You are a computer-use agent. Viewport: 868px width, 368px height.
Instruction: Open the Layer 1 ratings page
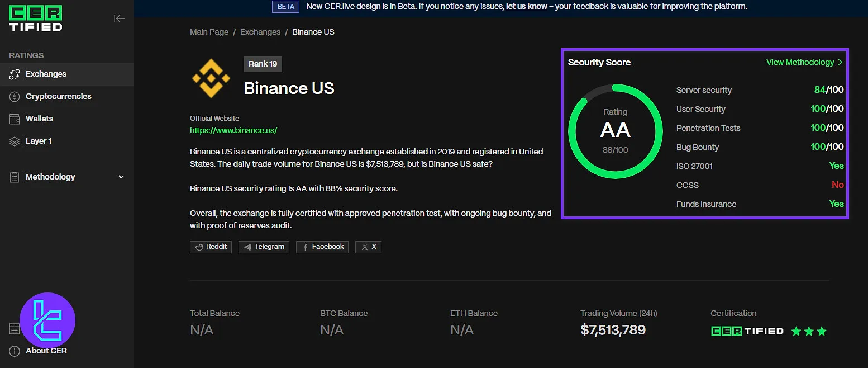click(x=67, y=141)
